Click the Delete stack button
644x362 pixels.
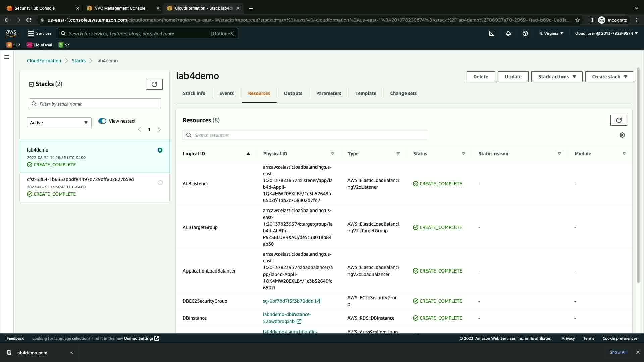click(480, 77)
